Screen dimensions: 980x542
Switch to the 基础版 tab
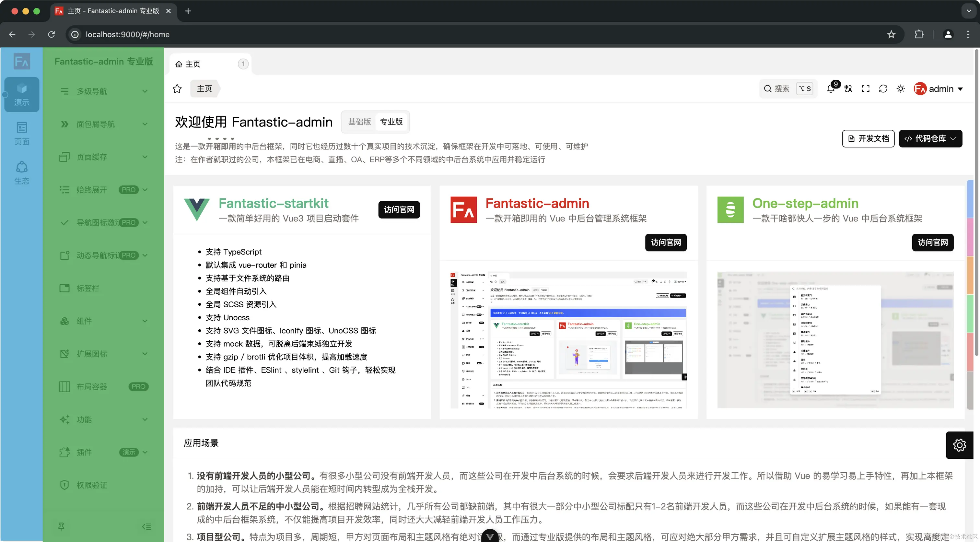[x=359, y=122]
